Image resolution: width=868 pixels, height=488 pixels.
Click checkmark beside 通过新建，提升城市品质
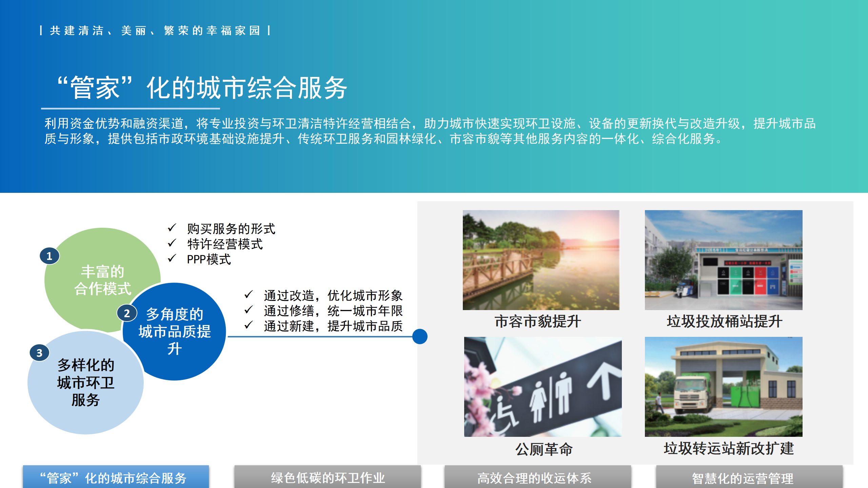point(249,325)
